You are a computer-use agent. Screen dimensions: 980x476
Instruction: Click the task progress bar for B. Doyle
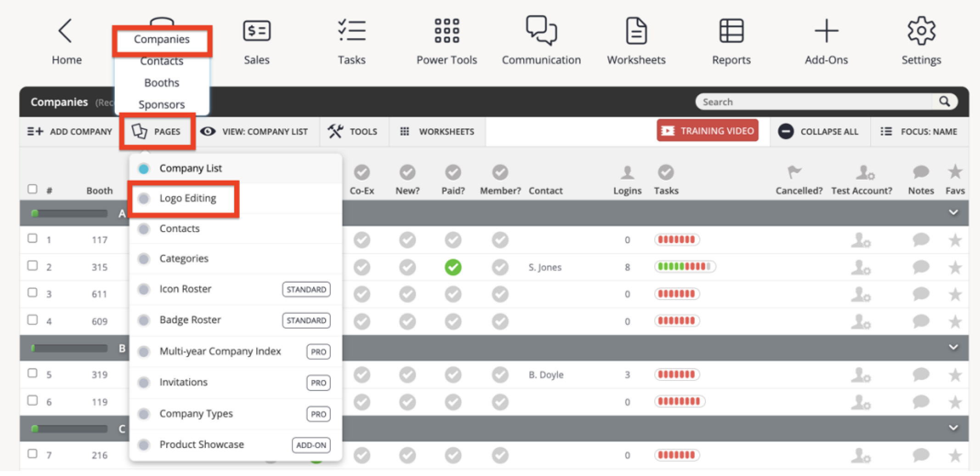pos(677,374)
